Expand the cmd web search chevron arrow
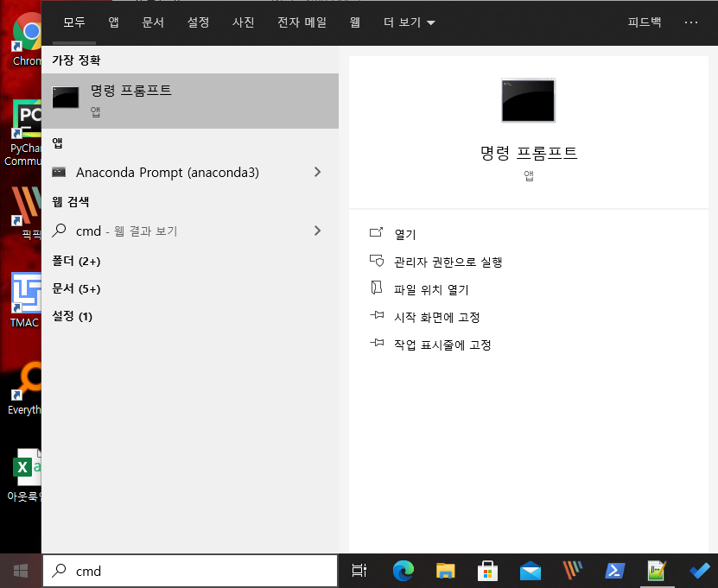 317,231
